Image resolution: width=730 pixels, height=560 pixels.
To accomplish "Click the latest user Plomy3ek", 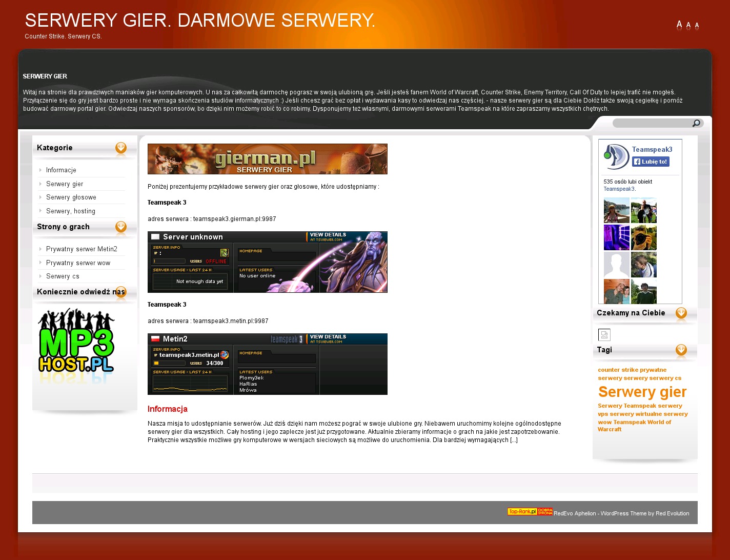I will [252, 378].
